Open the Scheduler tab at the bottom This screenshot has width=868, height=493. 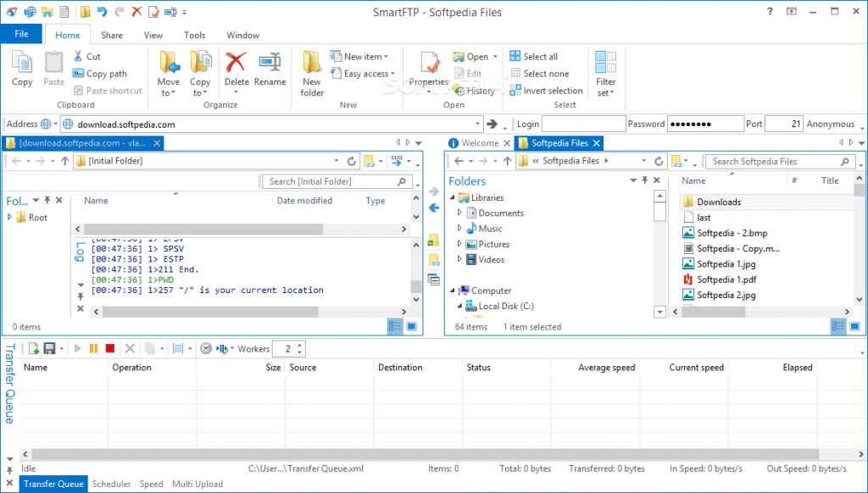click(111, 484)
